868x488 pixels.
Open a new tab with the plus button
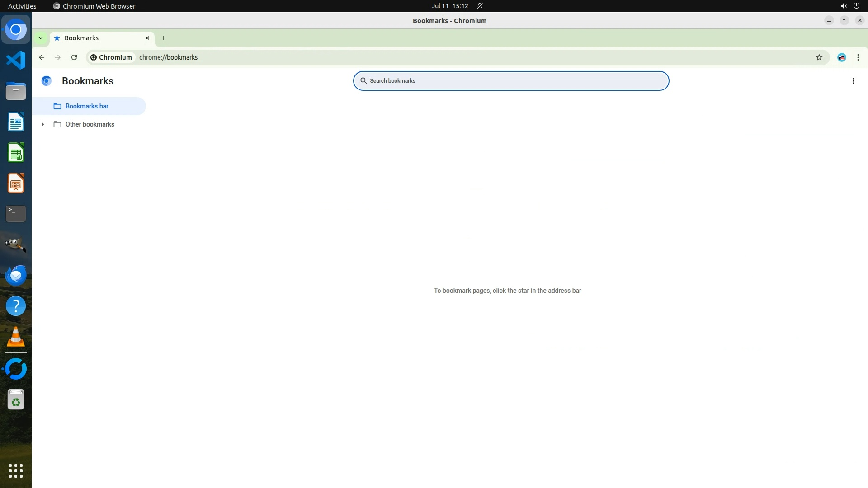pos(164,38)
